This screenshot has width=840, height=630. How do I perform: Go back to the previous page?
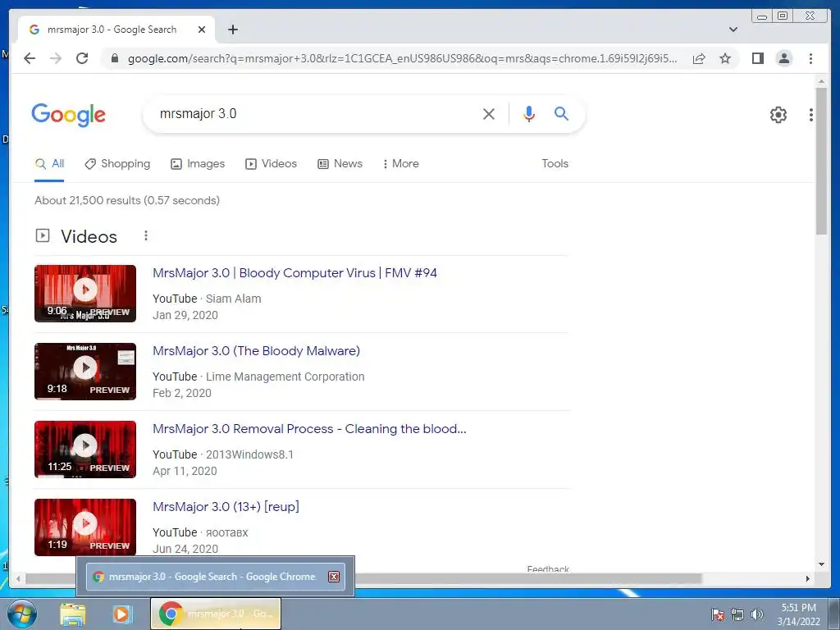30,58
